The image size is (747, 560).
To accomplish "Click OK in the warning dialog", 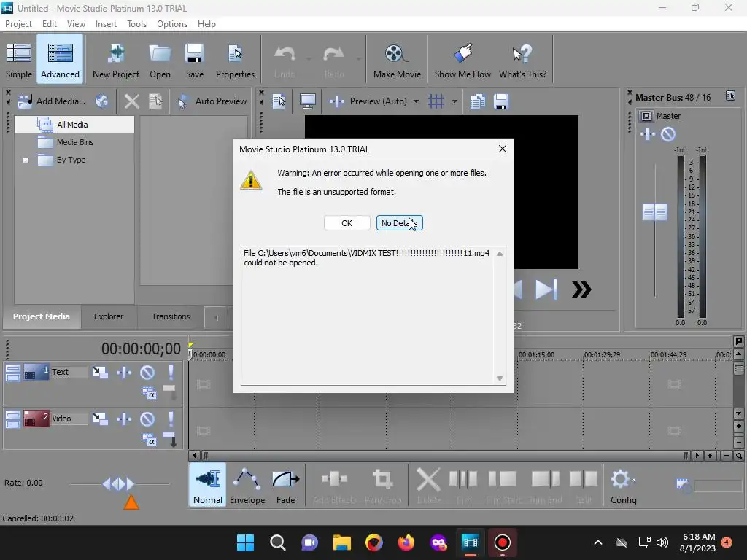I will tap(347, 223).
